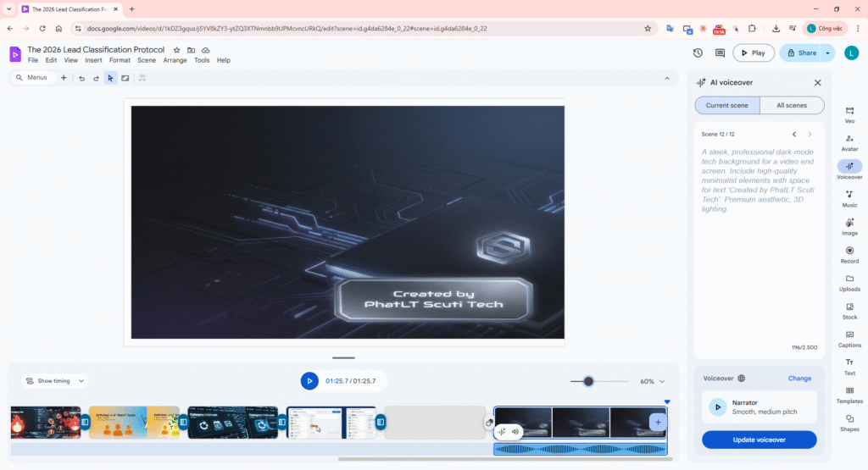This screenshot has width=868, height=470.
Task: Open the Music panel
Action: pos(849,198)
